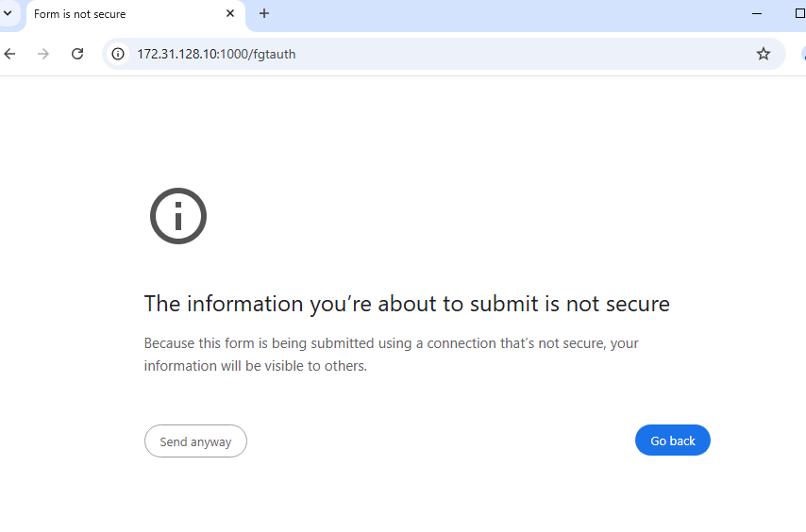Viewport: 806px width, 532px height.
Task: Click the large info circle warning icon
Action: [x=177, y=216]
